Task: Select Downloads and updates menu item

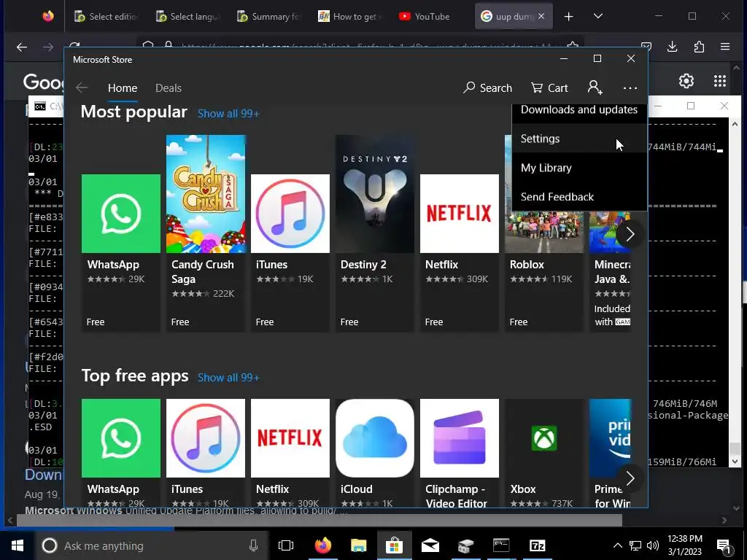Action: tap(578, 109)
